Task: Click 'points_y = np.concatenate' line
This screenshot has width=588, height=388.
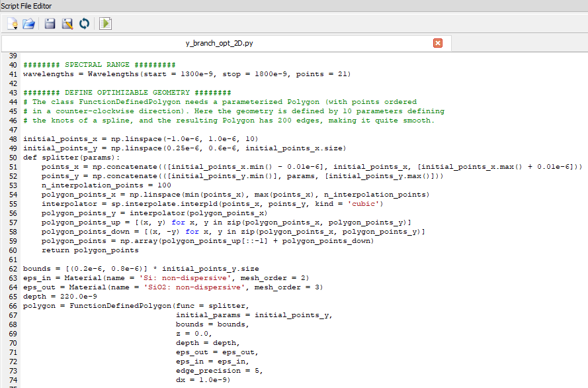Action: (x=242, y=175)
